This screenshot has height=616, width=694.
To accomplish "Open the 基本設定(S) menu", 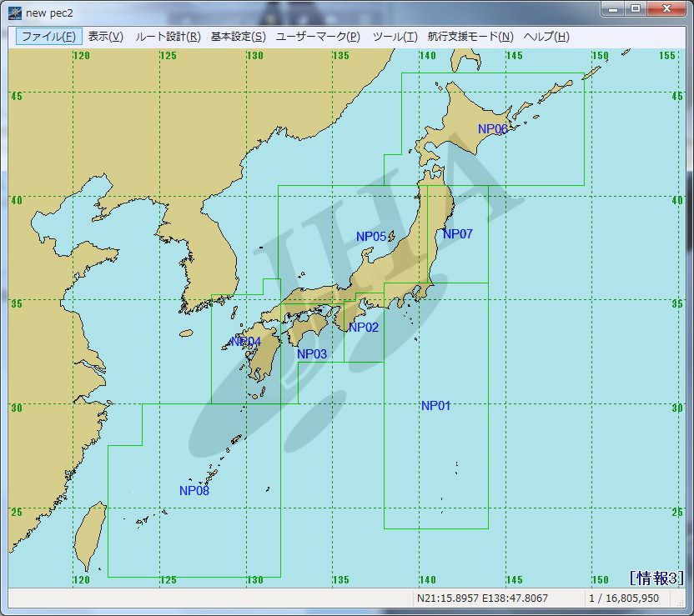I will pyautogui.click(x=238, y=37).
